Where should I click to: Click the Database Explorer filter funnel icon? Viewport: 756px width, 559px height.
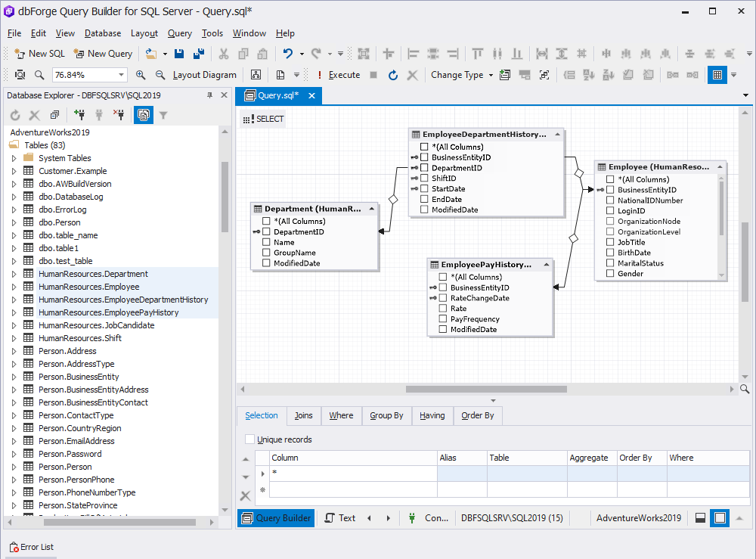163,115
